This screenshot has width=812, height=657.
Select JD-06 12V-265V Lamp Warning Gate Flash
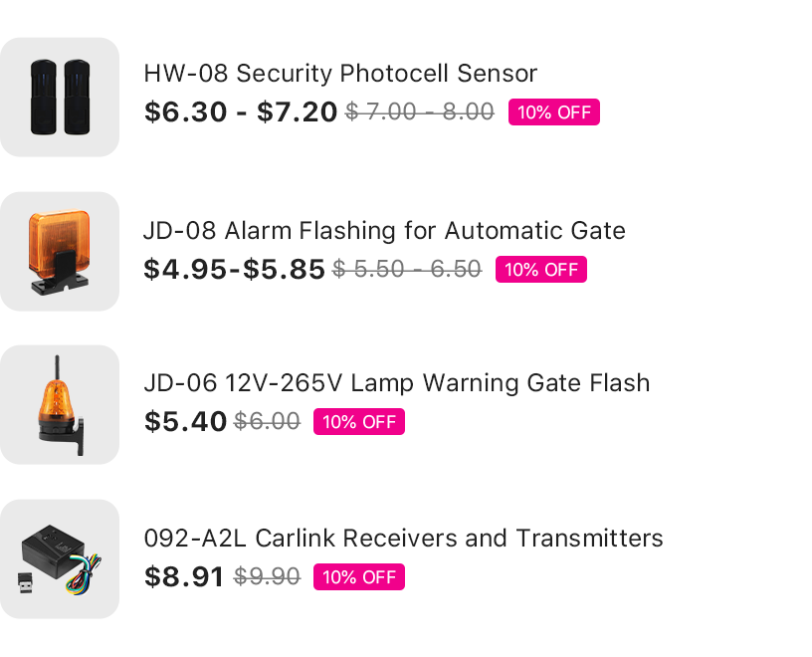(397, 383)
